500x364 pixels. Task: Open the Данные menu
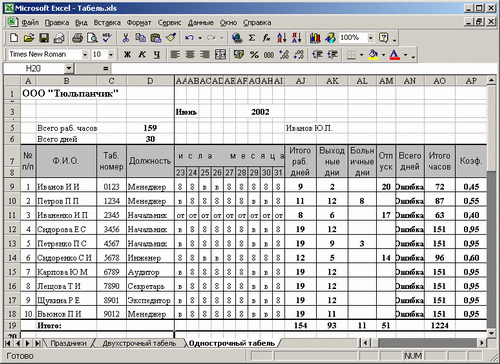[x=201, y=23]
